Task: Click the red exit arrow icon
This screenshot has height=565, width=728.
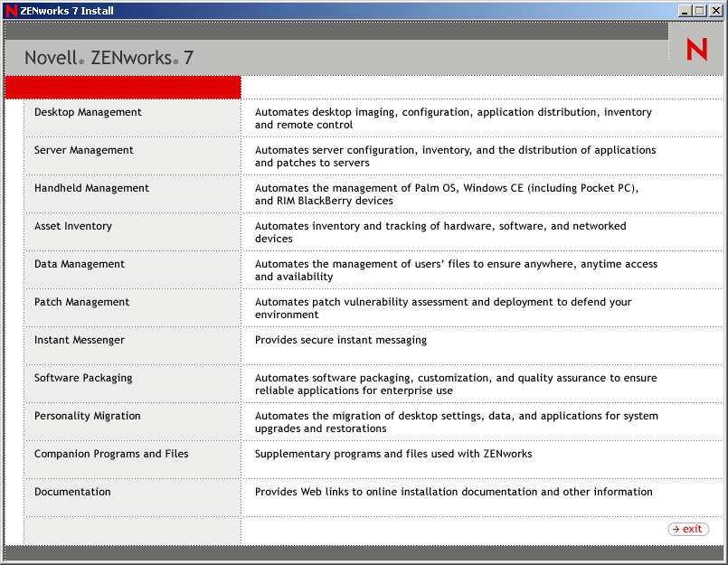Action: (676, 529)
